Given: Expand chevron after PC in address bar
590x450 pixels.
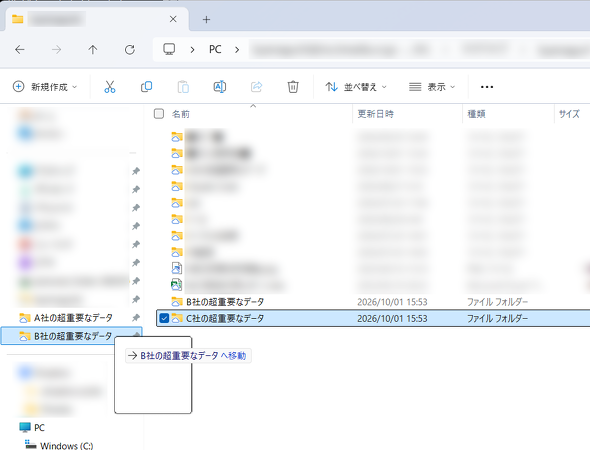Looking at the screenshot, I should [237, 50].
